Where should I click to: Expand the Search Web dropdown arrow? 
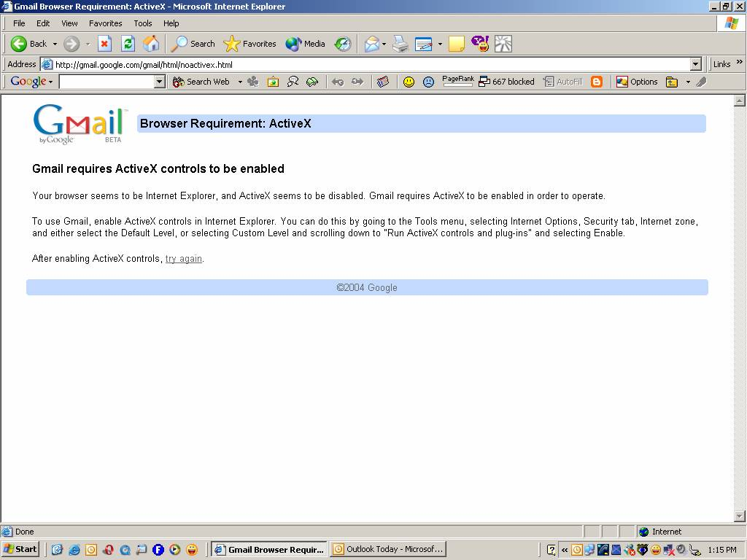pyautogui.click(x=240, y=82)
